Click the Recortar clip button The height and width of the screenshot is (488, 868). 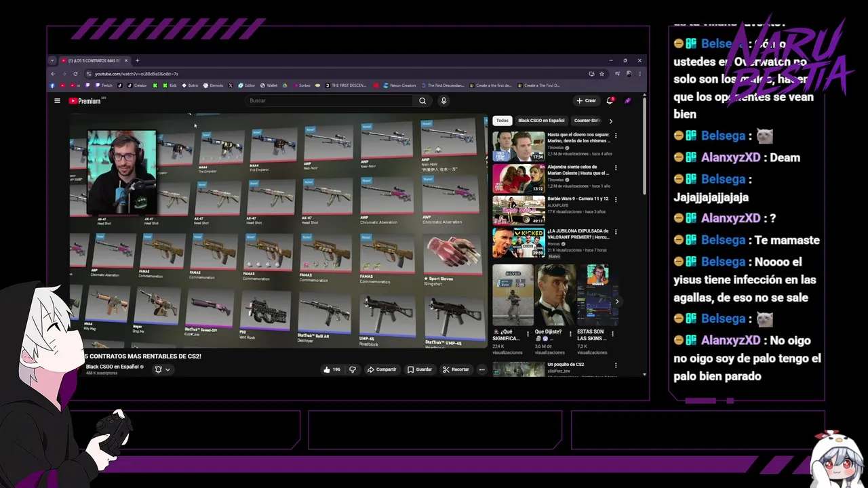[x=456, y=369]
